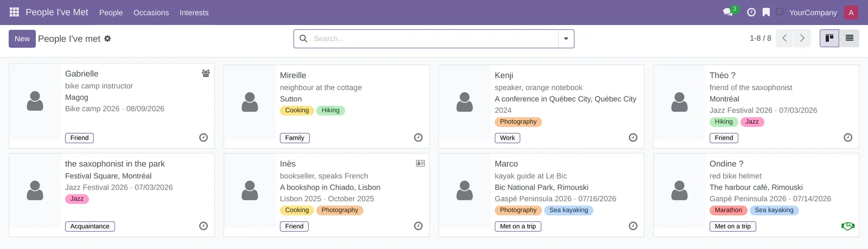Click the Family badge on Mireille card
This screenshot has height=249, width=868.
tap(295, 138)
